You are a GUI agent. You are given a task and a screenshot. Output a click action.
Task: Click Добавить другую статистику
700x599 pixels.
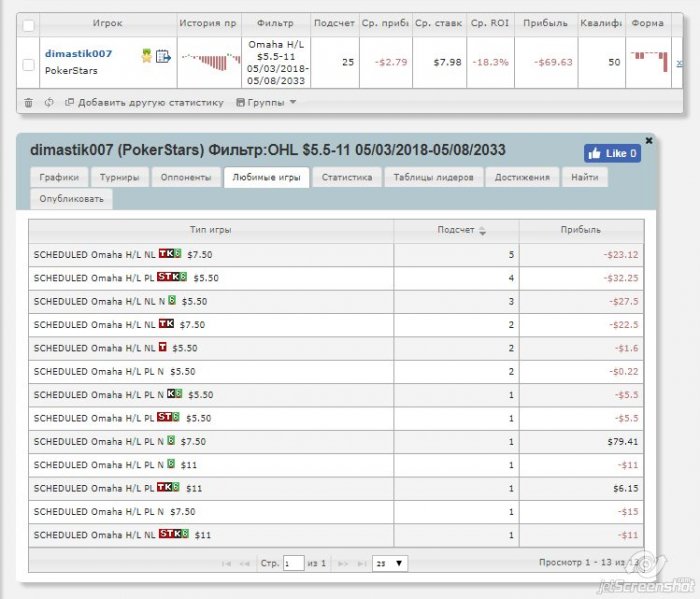coord(144,103)
